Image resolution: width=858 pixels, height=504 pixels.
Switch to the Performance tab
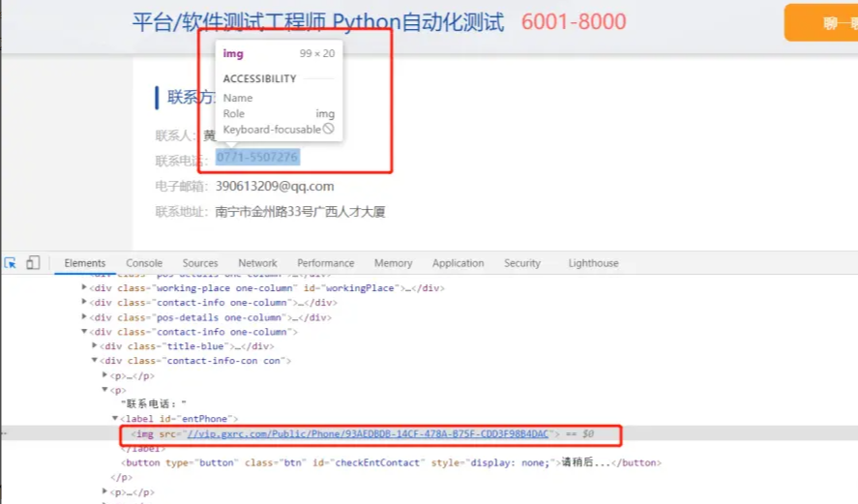click(x=325, y=263)
